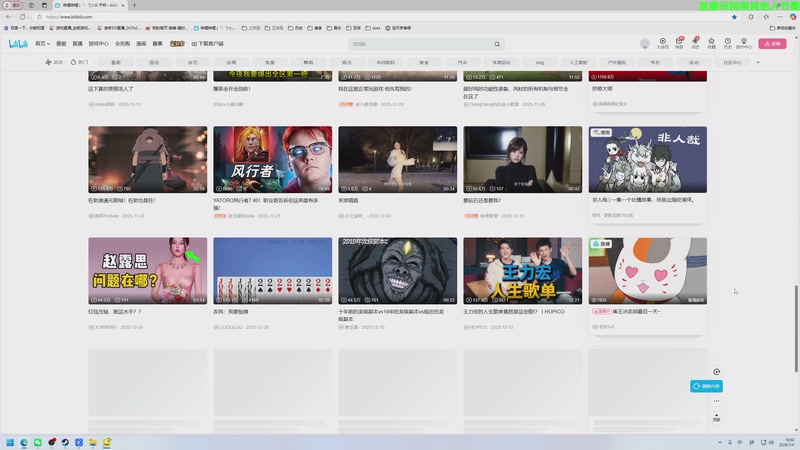Open Windows Start menu
Image resolution: width=800 pixels, height=450 pixels.
click(10, 442)
